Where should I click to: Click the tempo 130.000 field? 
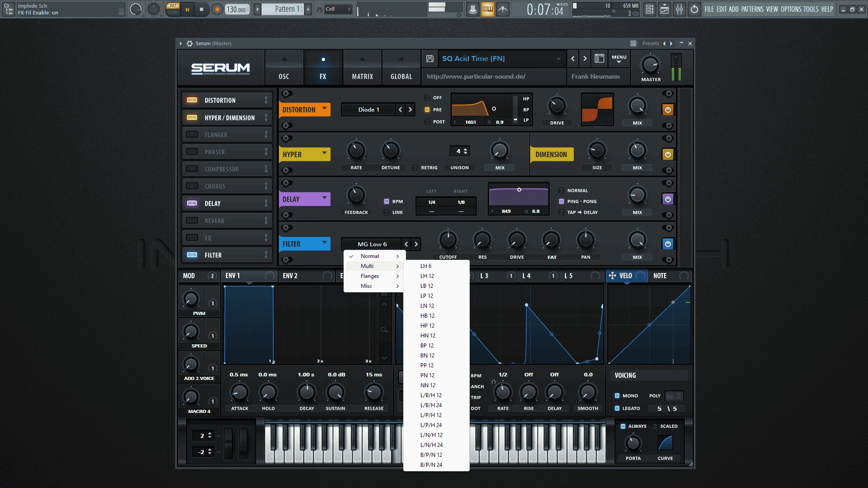click(x=237, y=9)
